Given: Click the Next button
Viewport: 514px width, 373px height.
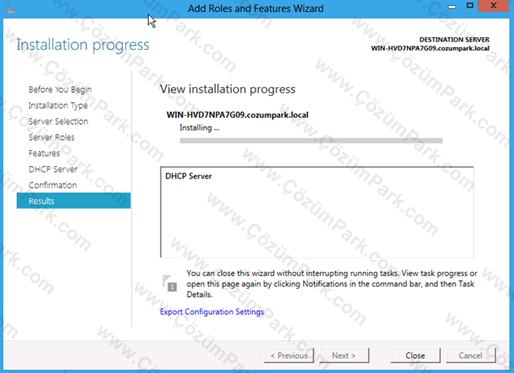Looking at the screenshot, I should point(344,356).
